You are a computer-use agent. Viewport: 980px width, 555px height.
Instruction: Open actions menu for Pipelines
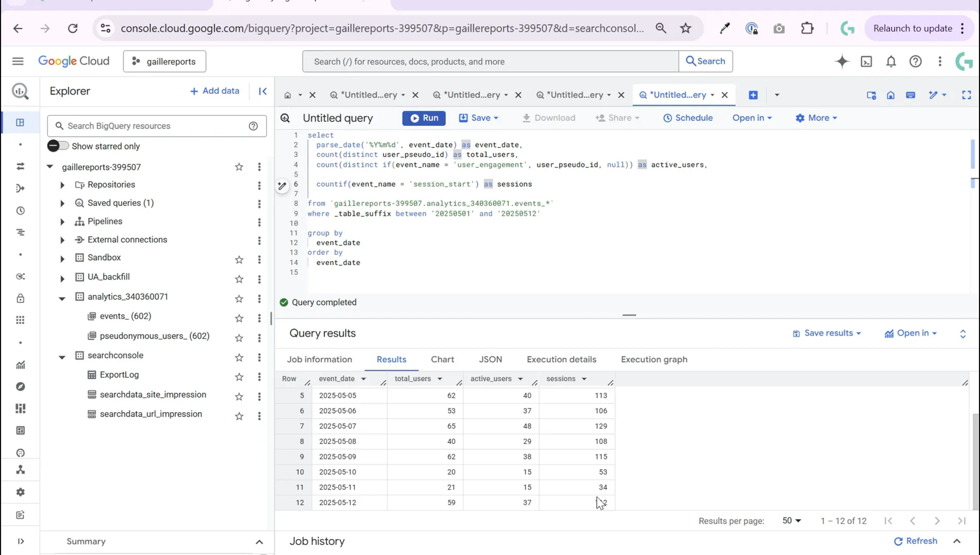[x=259, y=223]
